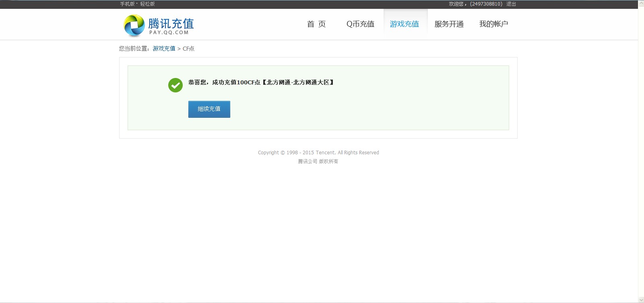
Task: Select the 游戏充值 tab
Action: 405,24
